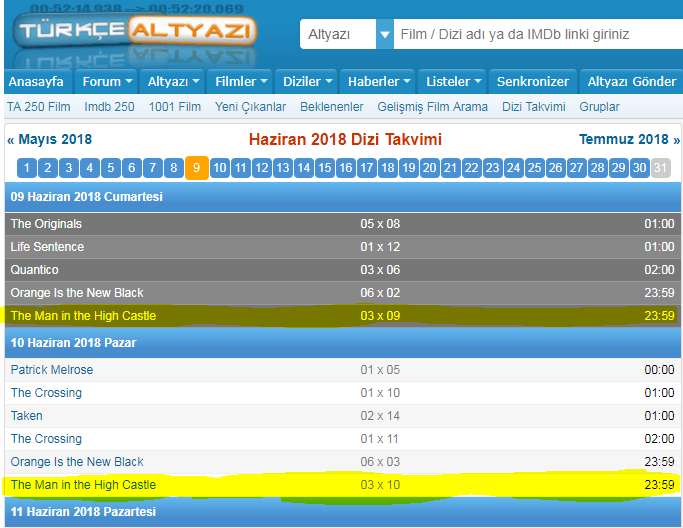Open Orange Is the New Black 06 x 03
683x528 pixels.
point(343,462)
